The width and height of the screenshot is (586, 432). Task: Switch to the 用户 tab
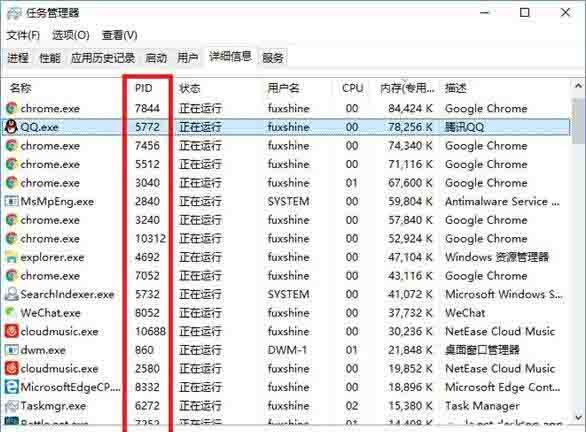[187, 58]
